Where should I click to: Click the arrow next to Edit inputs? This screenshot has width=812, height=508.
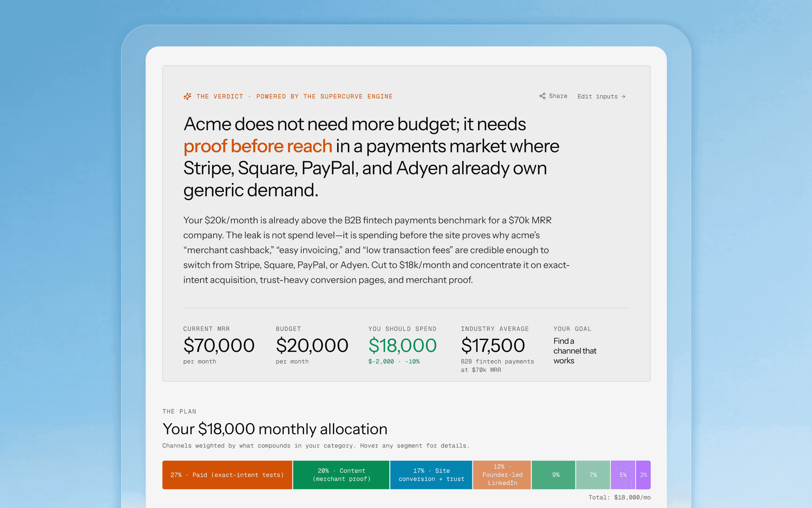623,97
